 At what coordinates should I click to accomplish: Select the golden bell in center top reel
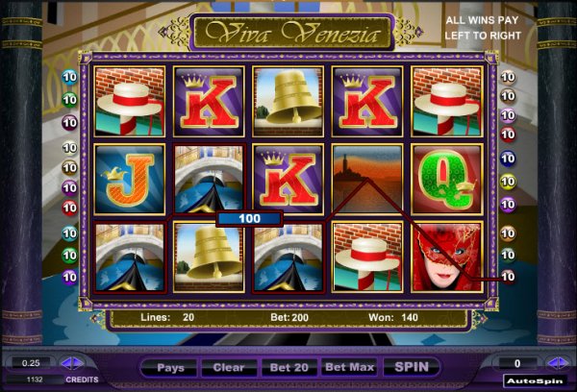click(288, 102)
